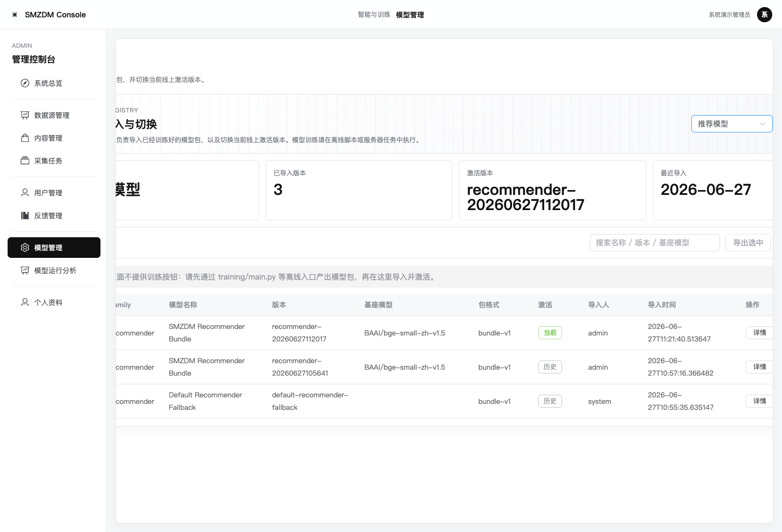This screenshot has width=782, height=532.
Task: Click 历史 tag in 20260627105641 row
Action: tap(550, 367)
